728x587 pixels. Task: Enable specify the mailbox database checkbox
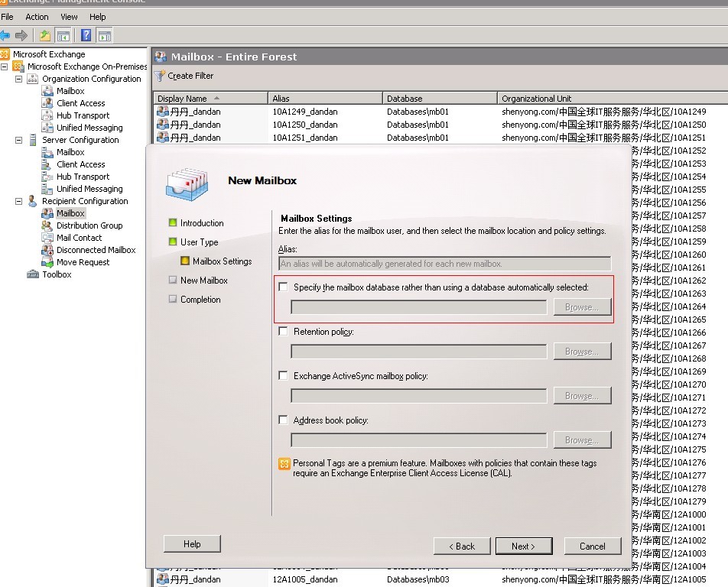(x=283, y=287)
